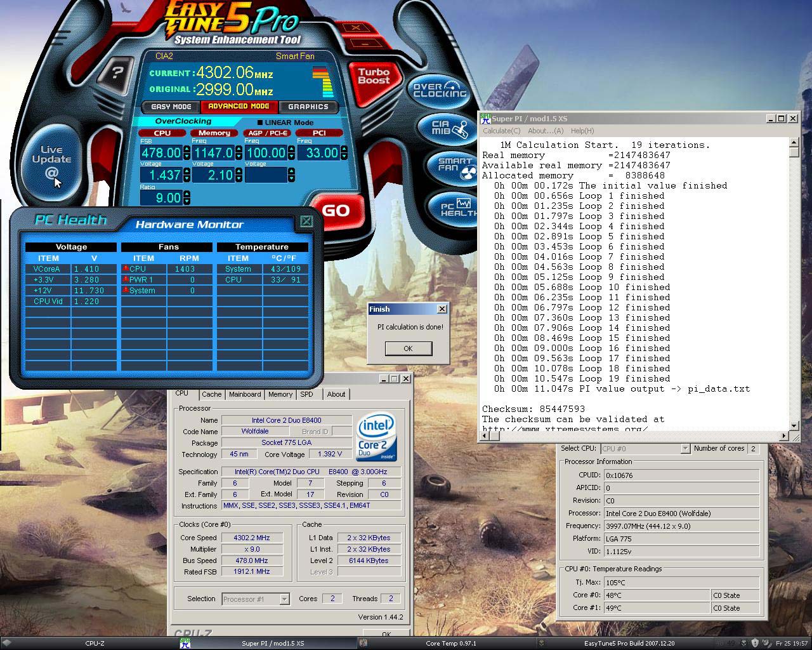
Task: Open EasyTune help question mark button
Action: [x=115, y=73]
